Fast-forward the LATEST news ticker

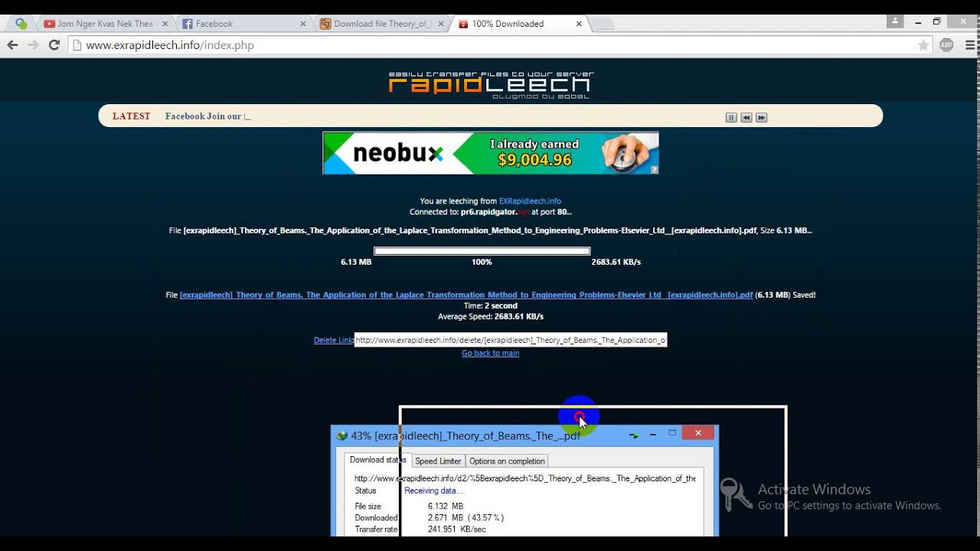tap(761, 117)
